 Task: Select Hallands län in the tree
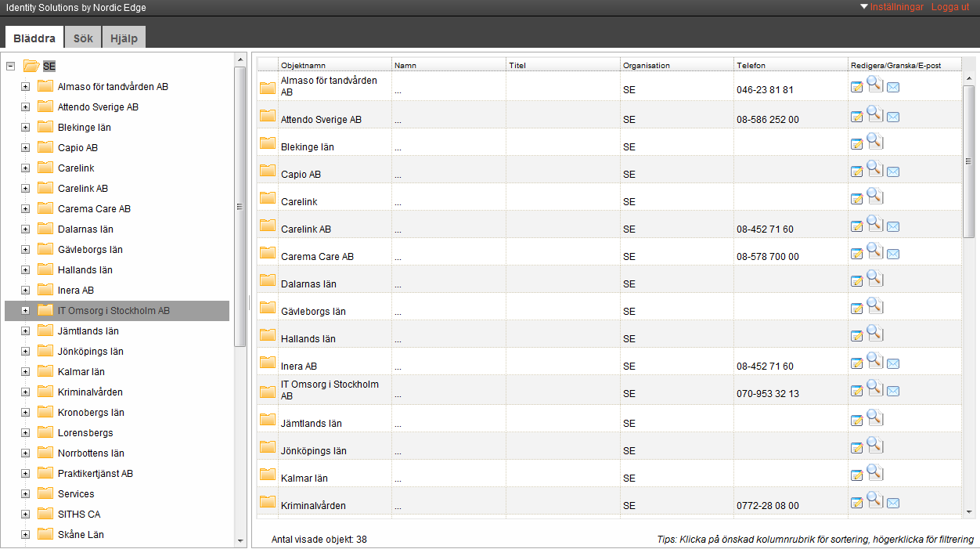click(x=85, y=270)
